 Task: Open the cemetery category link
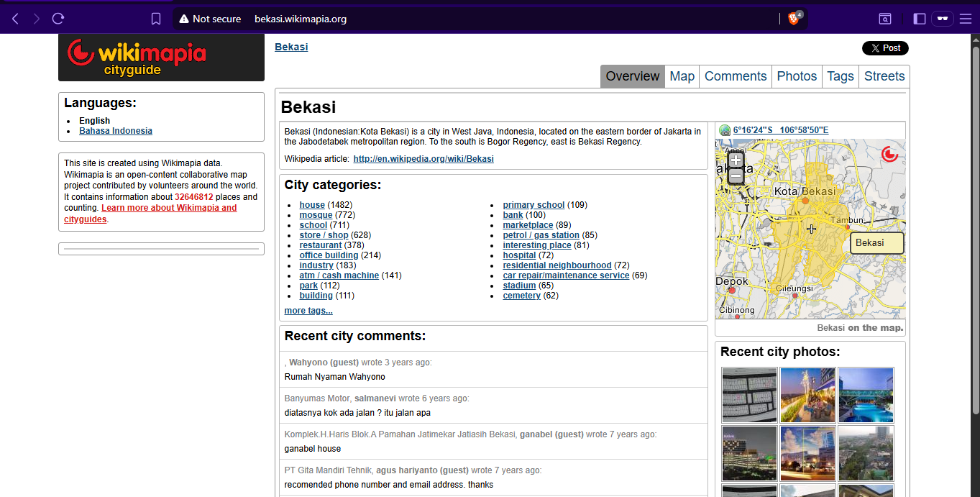(522, 296)
